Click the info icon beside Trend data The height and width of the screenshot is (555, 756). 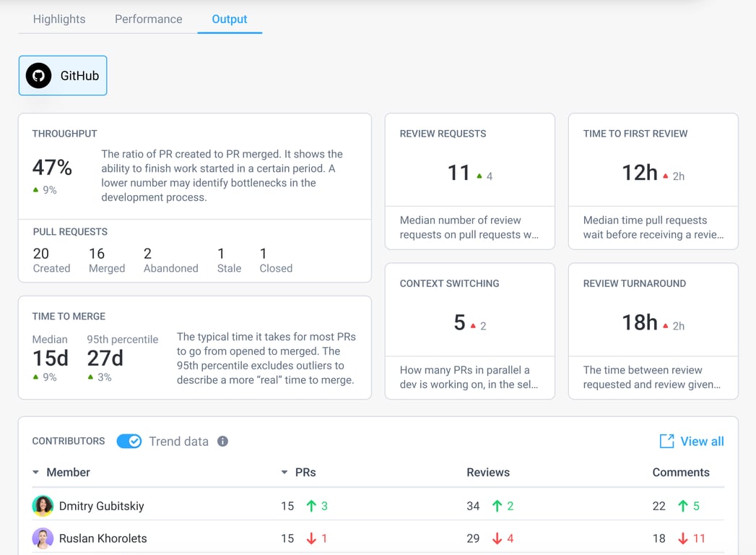pyautogui.click(x=223, y=441)
